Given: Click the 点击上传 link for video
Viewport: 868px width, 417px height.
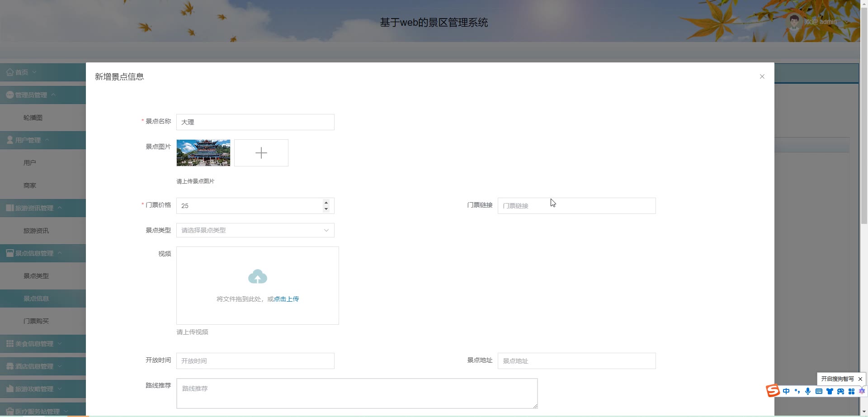Looking at the screenshot, I should pos(286,299).
